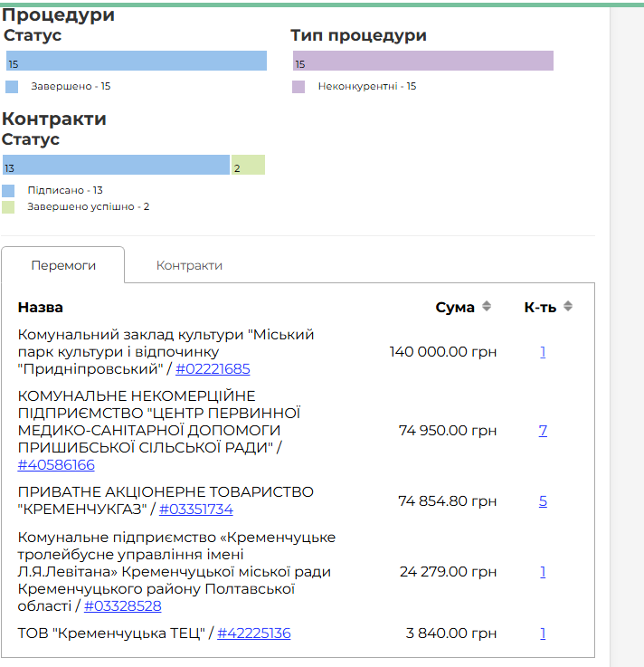644x667 pixels.
Task: Open link #02221685
Action: click(x=213, y=369)
